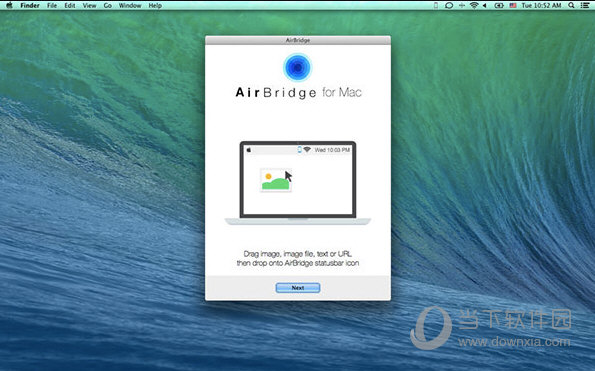Click the 'then drop onto AirBridge statusbar icon' text
The image size is (595, 371).
click(298, 263)
